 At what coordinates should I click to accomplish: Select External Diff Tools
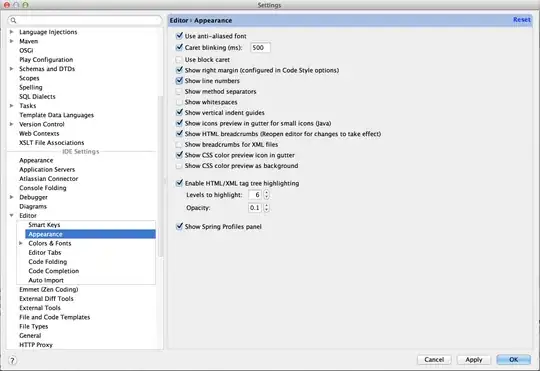[x=46, y=299]
